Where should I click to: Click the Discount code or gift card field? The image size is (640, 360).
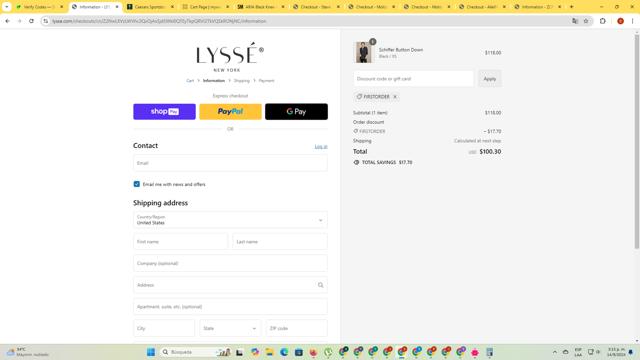413,79
